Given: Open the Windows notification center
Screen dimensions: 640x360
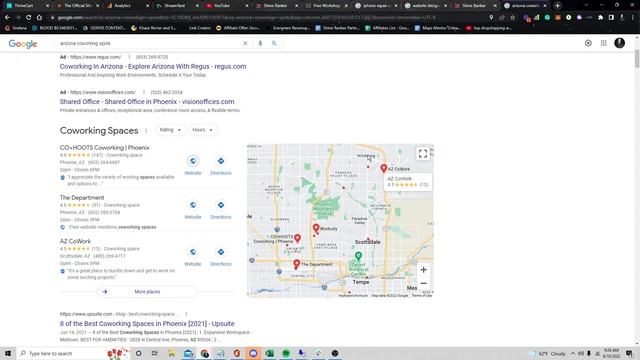Looking at the screenshot, I should point(629,353).
